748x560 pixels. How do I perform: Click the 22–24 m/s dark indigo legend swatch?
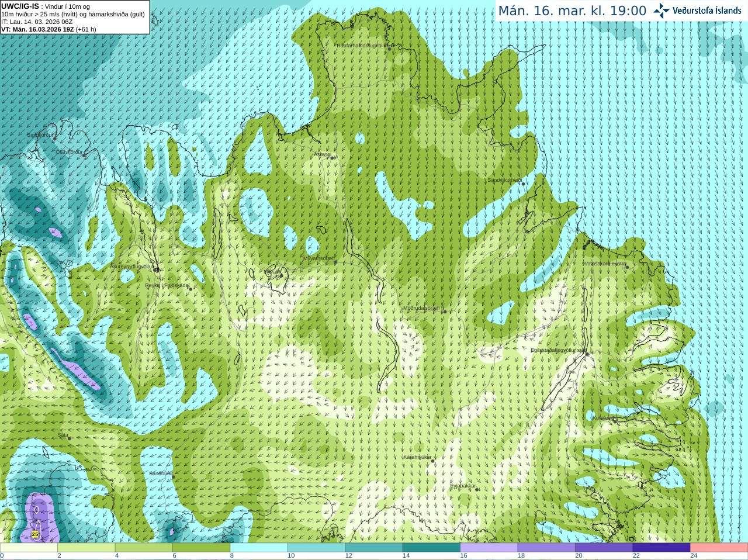[662, 548]
